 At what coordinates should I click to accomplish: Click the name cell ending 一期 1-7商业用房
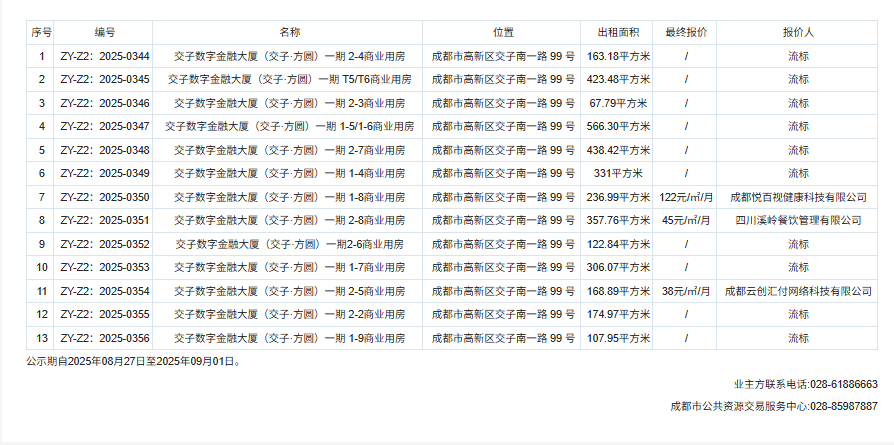click(x=289, y=267)
